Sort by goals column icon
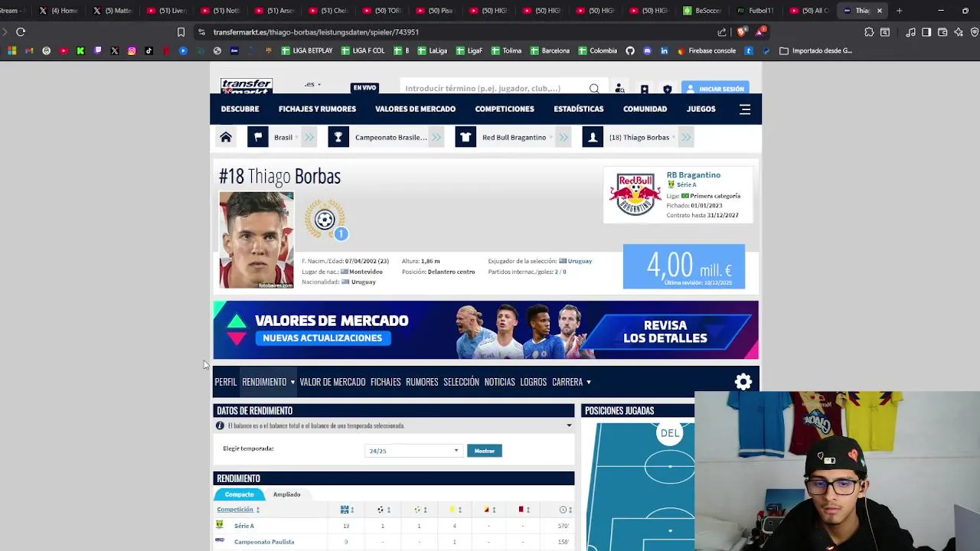Viewport: 980px width, 551px height. [x=382, y=510]
